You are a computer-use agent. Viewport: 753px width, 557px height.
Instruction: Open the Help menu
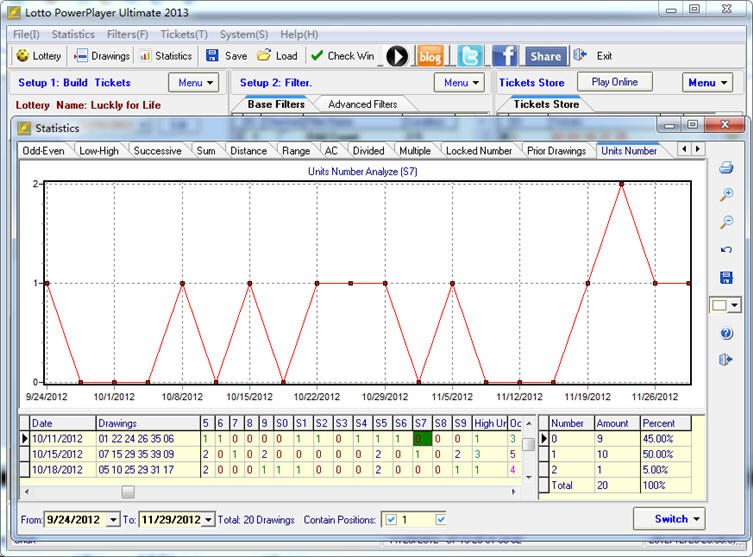click(x=299, y=35)
